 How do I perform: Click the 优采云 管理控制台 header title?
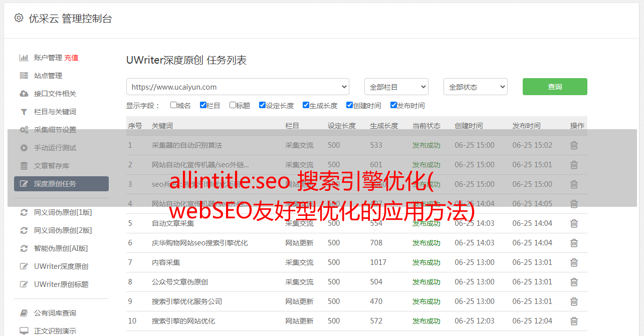coord(70,19)
